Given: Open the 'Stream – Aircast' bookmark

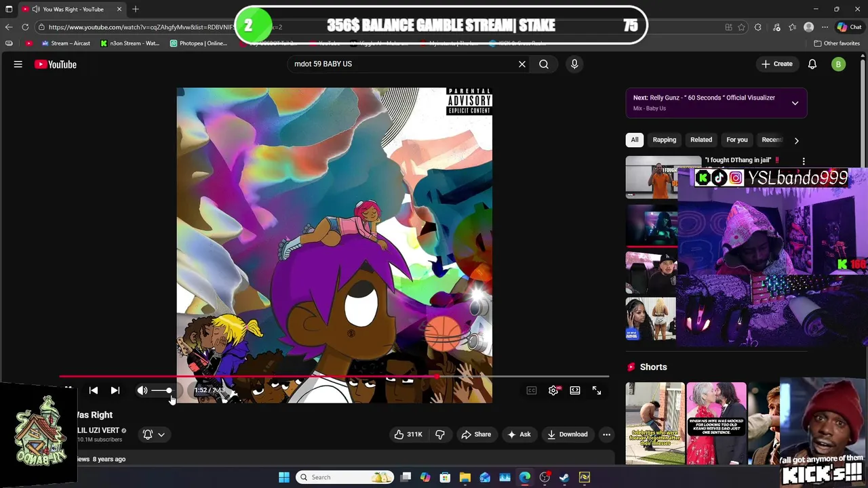Looking at the screenshot, I should [x=65, y=43].
